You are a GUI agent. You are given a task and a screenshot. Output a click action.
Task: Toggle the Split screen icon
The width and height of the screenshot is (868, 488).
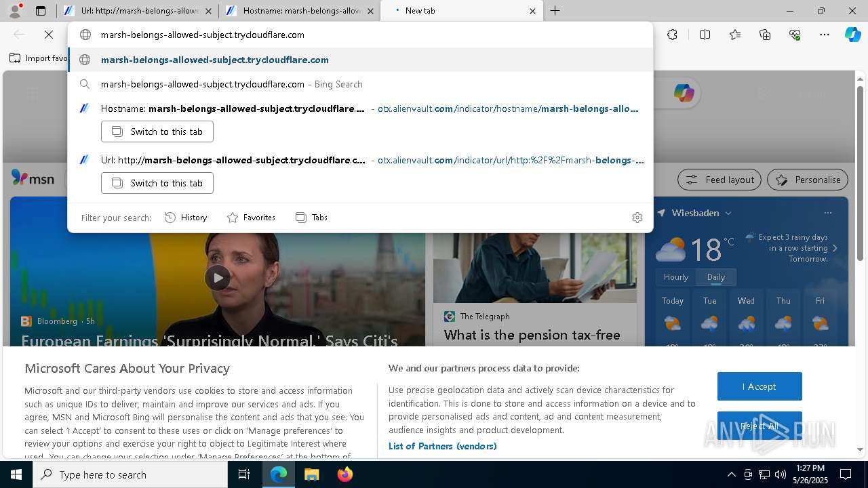click(x=705, y=35)
